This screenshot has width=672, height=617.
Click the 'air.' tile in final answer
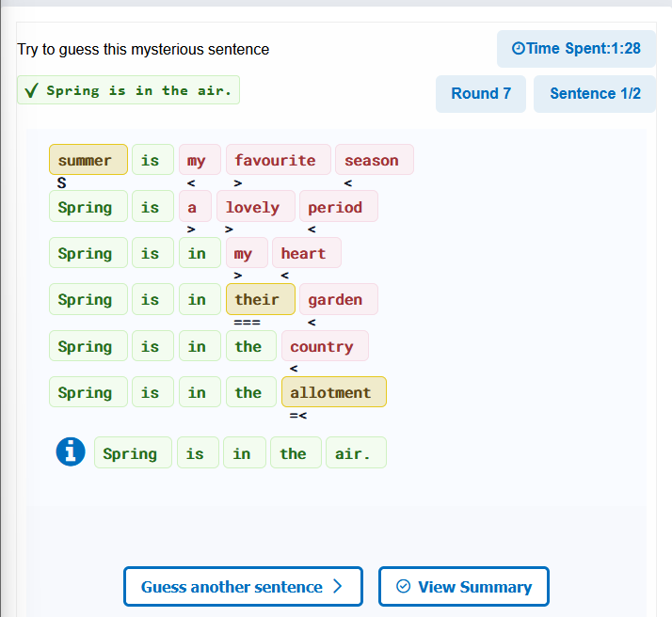coord(356,452)
